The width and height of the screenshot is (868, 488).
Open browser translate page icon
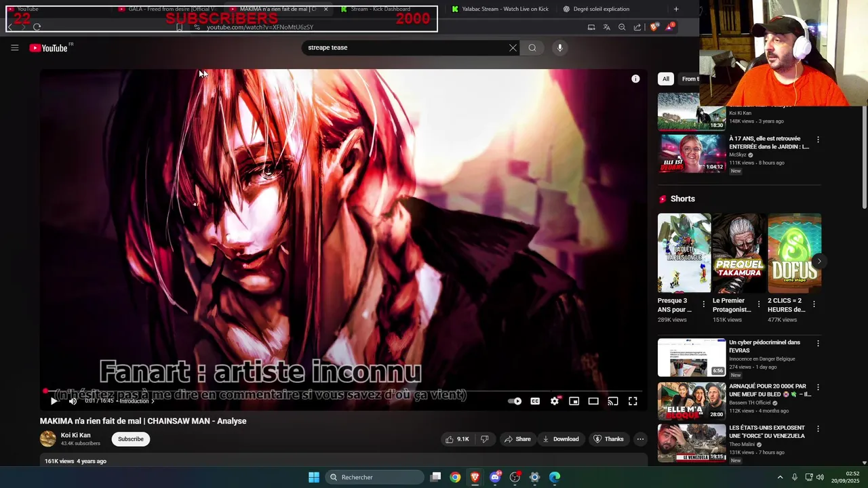(606, 27)
